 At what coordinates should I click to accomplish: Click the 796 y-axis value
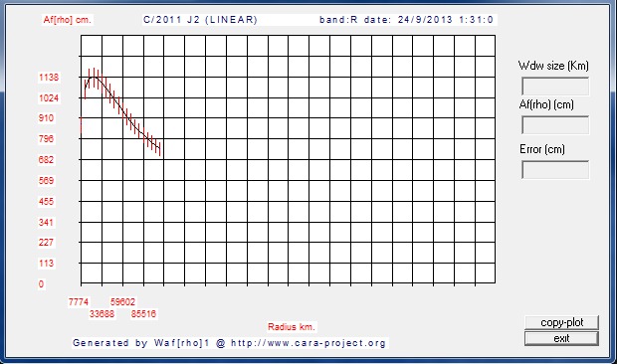(x=46, y=139)
